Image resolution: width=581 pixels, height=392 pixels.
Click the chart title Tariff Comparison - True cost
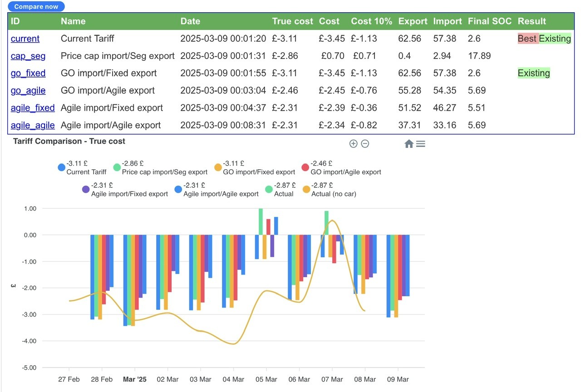(x=69, y=141)
